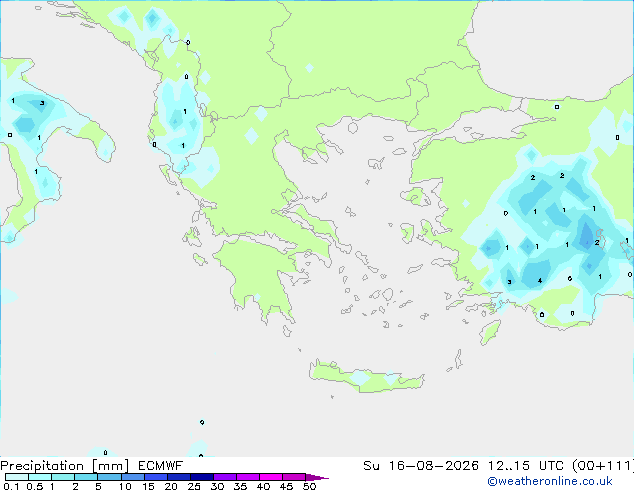Click the arrow-shaped end of the precipitation color bar
Viewport: 634px width, 490px height.
tap(317, 477)
